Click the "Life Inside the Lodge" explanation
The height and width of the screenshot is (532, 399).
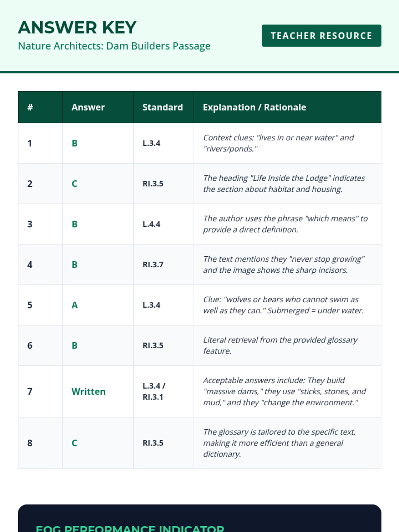[x=284, y=184]
